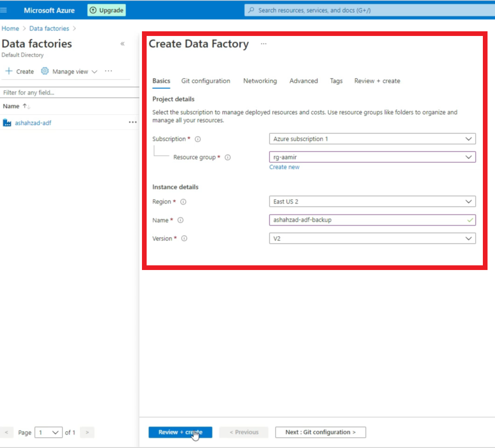This screenshot has height=448, width=495.
Task: Click the Previous button
Action: (x=244, y=432)
